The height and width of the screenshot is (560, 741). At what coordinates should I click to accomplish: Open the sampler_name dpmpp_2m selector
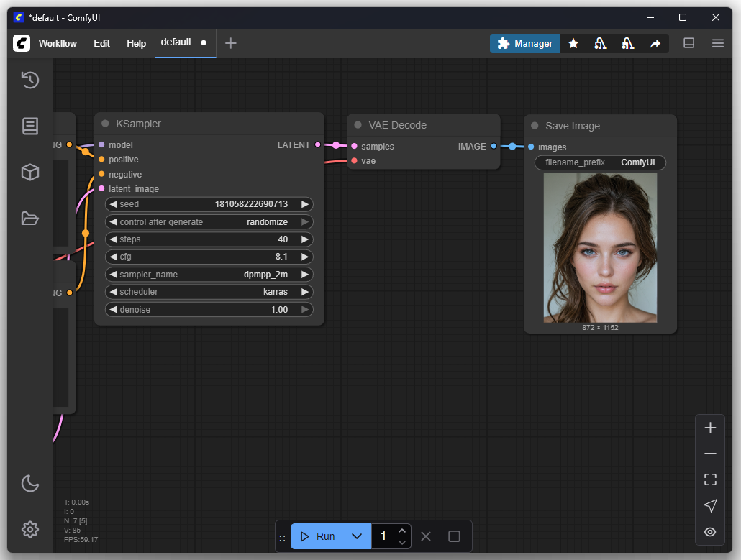pyautogui.click(x=209, y=274)
